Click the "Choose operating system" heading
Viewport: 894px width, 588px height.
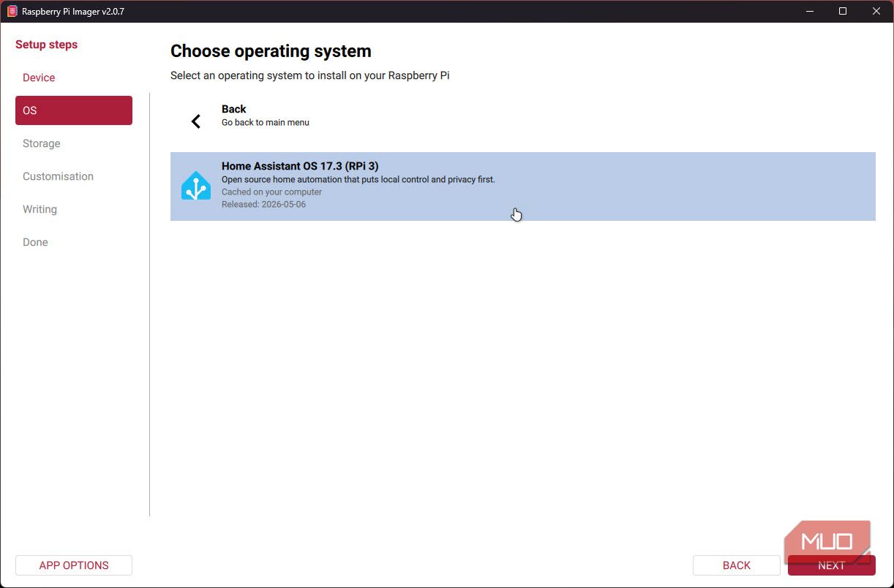point(271,51)
